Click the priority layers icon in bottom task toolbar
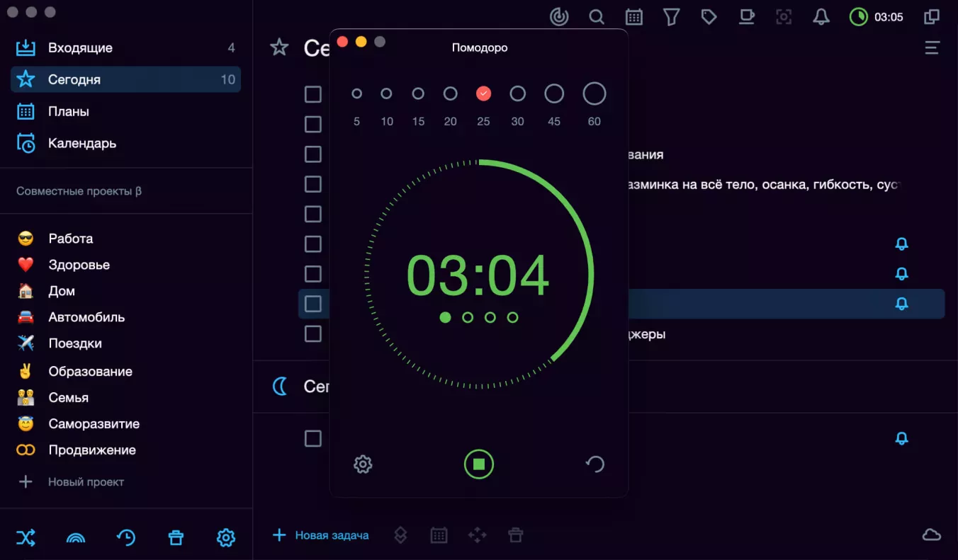The height and width of the screenshot is (560, 958). pos(400,535)
